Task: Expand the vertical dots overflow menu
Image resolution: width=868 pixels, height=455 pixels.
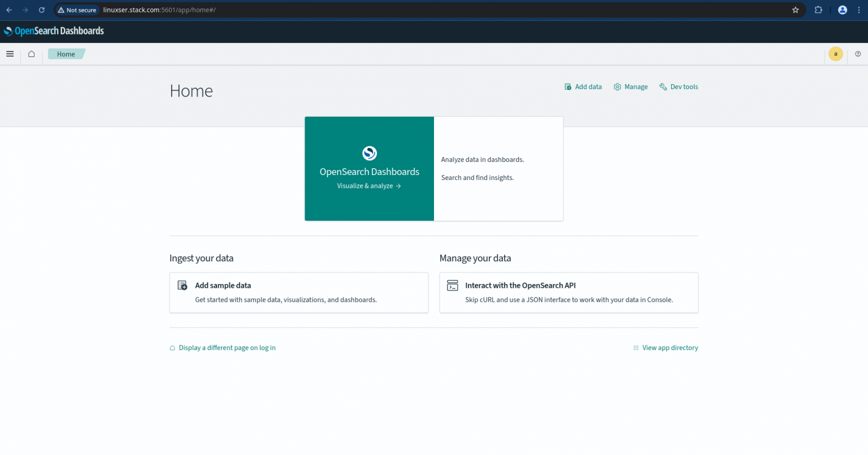Action: (858, 10)
